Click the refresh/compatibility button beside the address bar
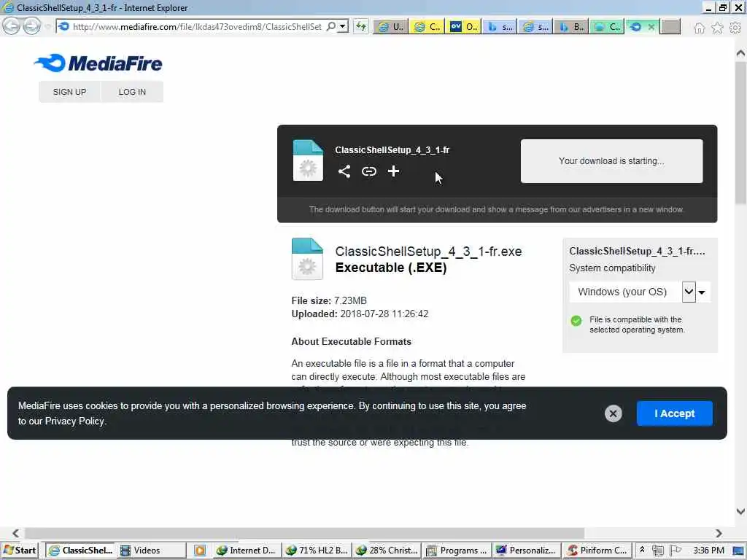This screenshot has width=747, height=560. [x=361, y=26]
